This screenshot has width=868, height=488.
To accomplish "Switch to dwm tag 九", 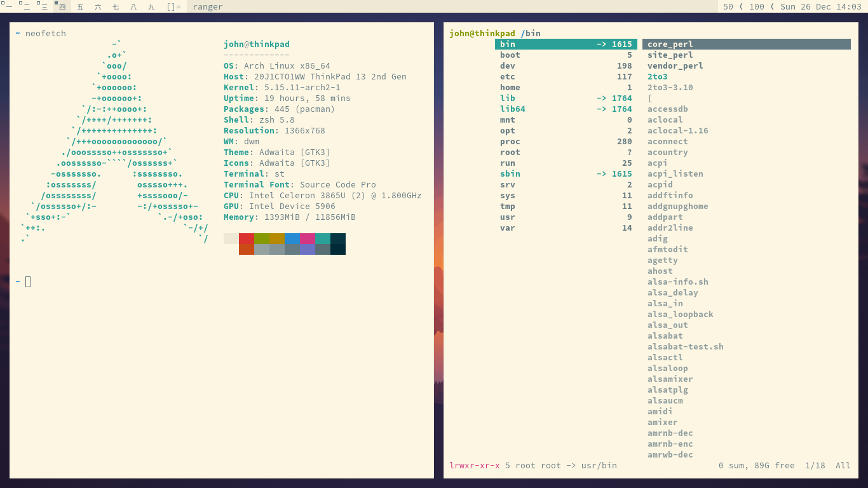I will click(x=151, y=6).
